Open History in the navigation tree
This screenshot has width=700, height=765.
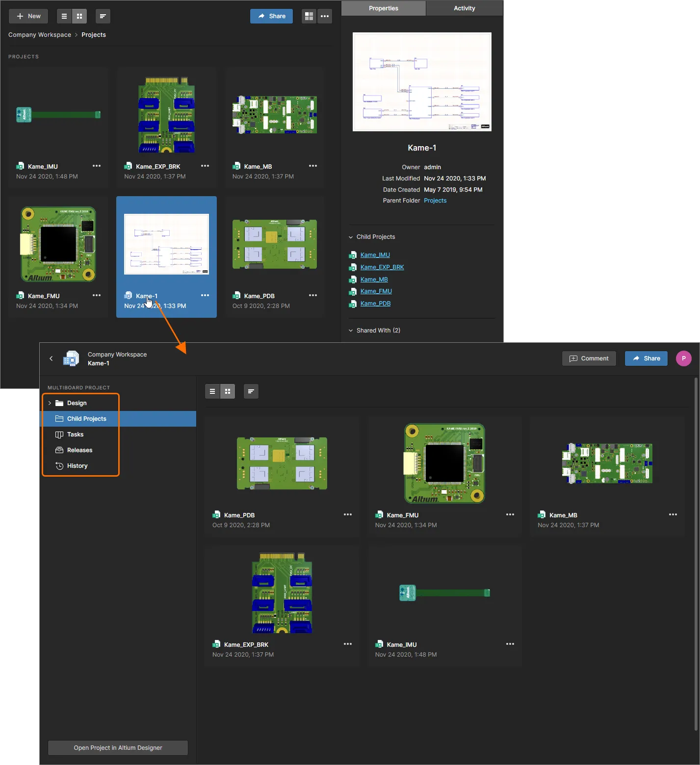coord(78,466)
